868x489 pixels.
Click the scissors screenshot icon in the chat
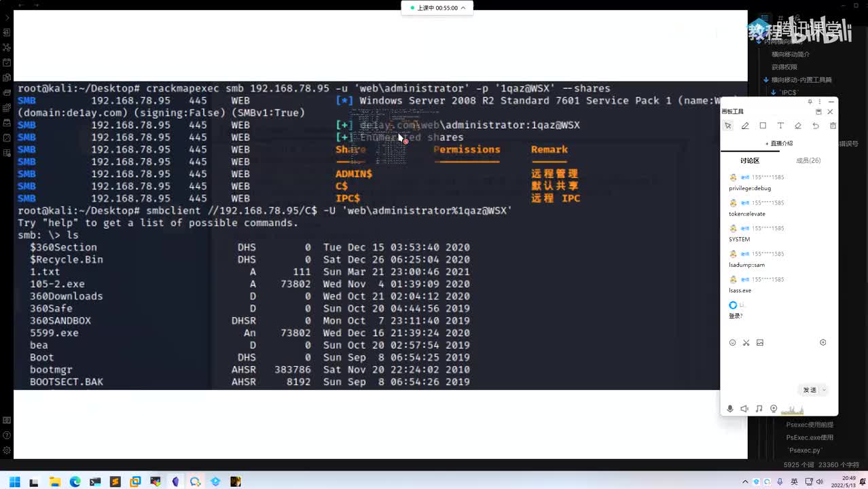[746, 342]
